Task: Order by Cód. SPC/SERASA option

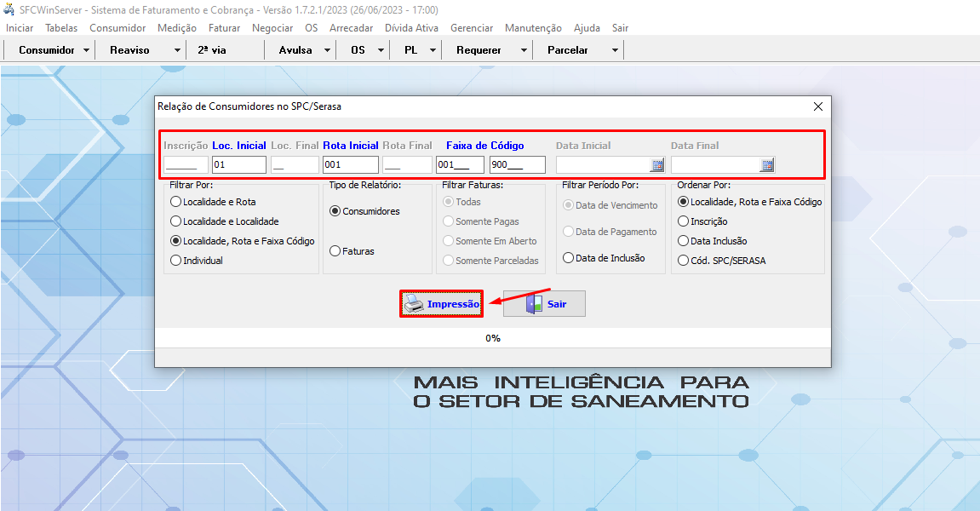Action: [683, 261]
